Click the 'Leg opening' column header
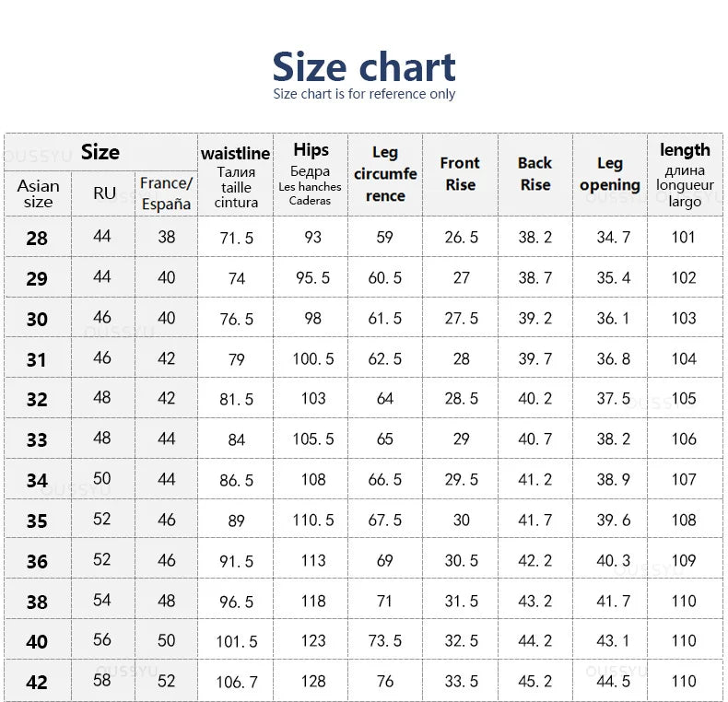 coord(609,173)
